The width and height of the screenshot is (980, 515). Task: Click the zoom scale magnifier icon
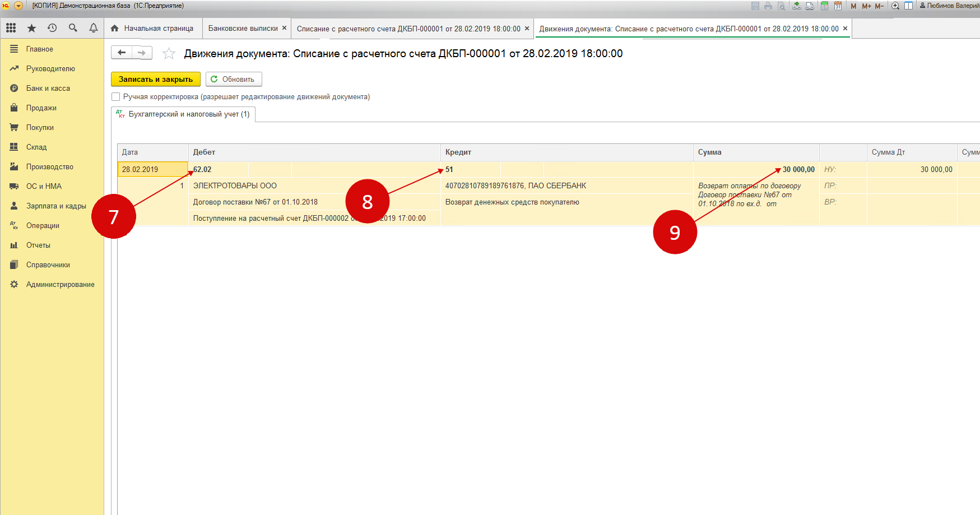coord(895,6)
